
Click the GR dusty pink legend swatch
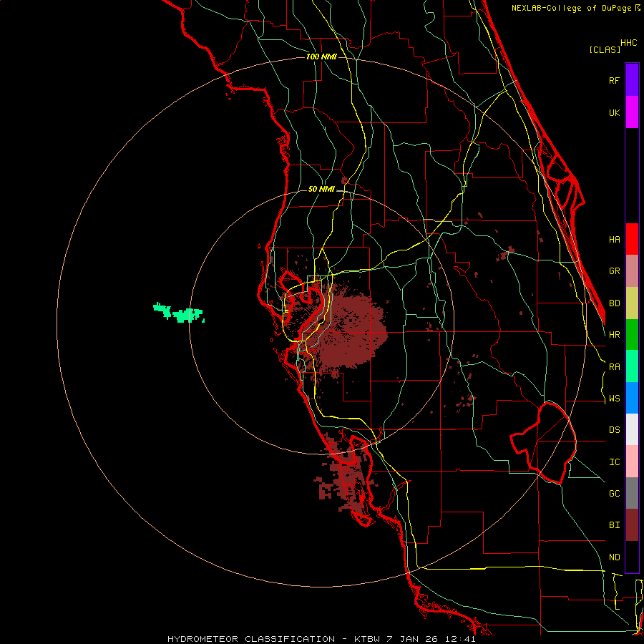coord(632,271)
